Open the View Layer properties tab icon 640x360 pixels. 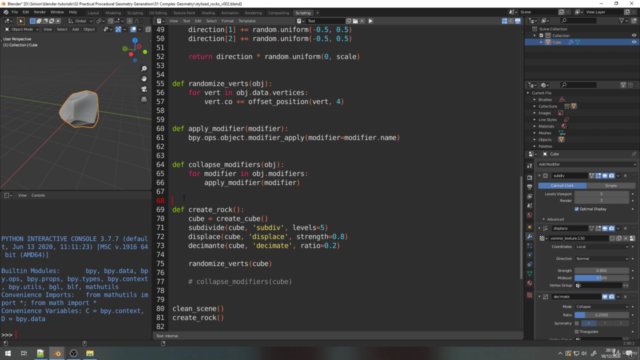530,196
